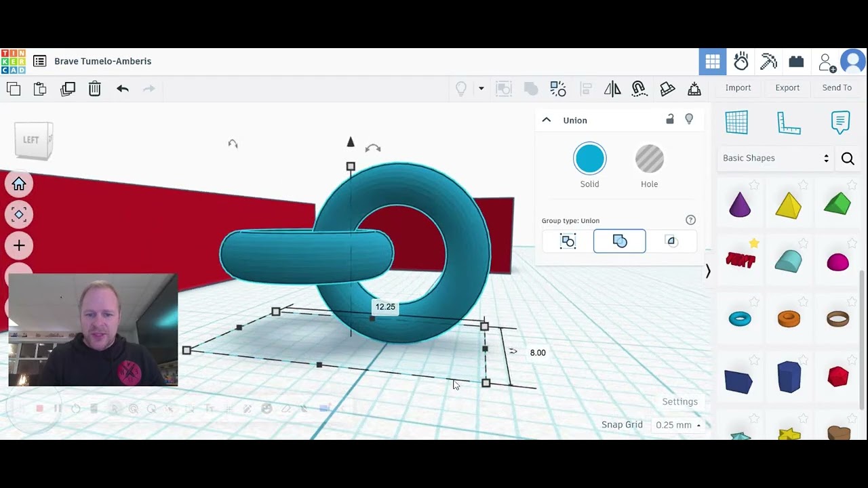Favorite the cone with star
This screenshot has height=488, width=868.
pos(754,185)
